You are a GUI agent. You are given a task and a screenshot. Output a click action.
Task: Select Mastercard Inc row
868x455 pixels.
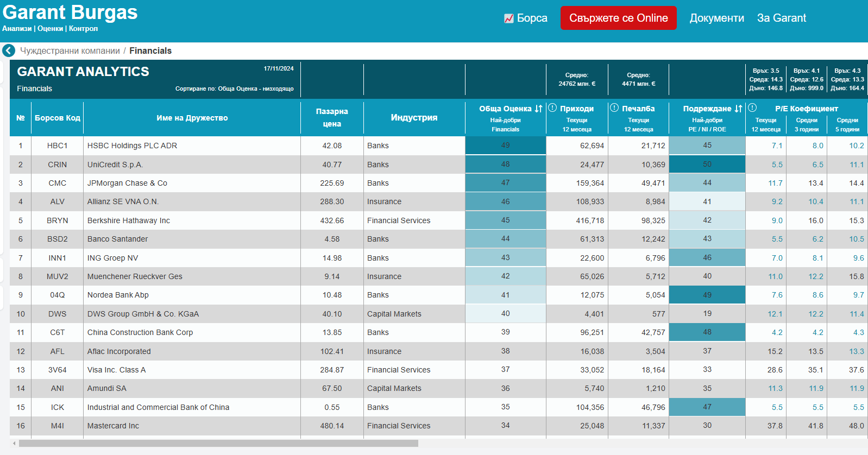point(113,426)
